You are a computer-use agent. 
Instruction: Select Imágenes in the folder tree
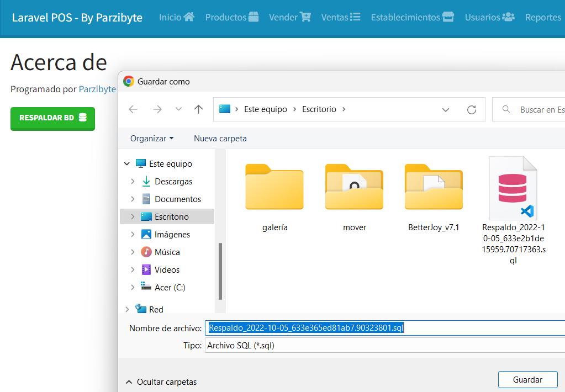[x=172, y=234]
